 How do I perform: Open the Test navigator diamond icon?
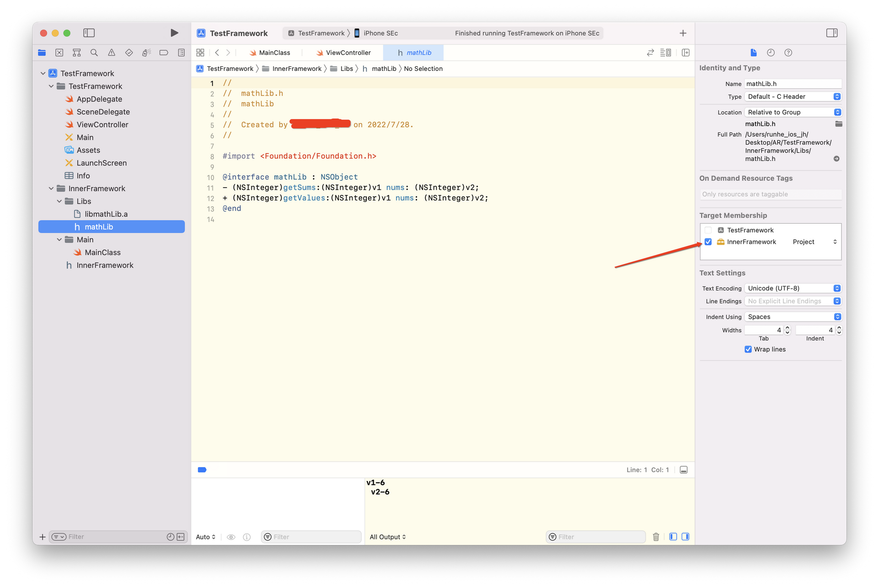tap(129, 53)
